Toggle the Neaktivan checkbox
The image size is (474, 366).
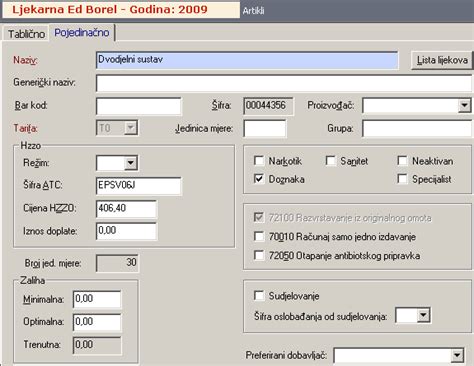coord(403,161)
